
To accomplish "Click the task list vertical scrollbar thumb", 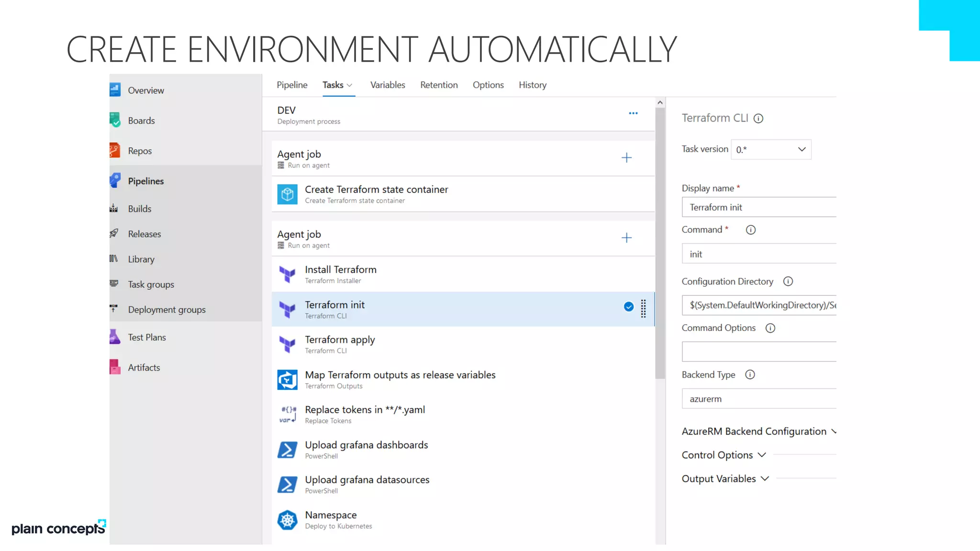I will pos(660,243).
